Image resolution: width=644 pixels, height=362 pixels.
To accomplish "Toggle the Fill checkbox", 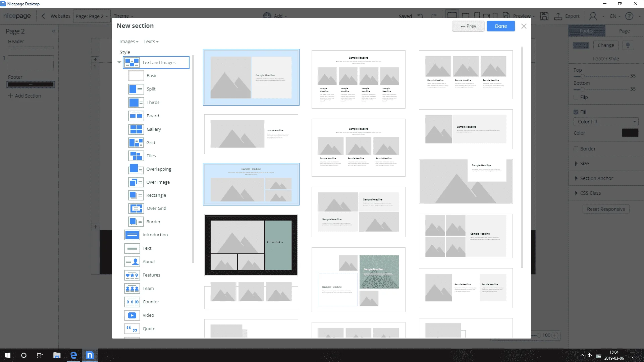I will (x=576, y=112).
